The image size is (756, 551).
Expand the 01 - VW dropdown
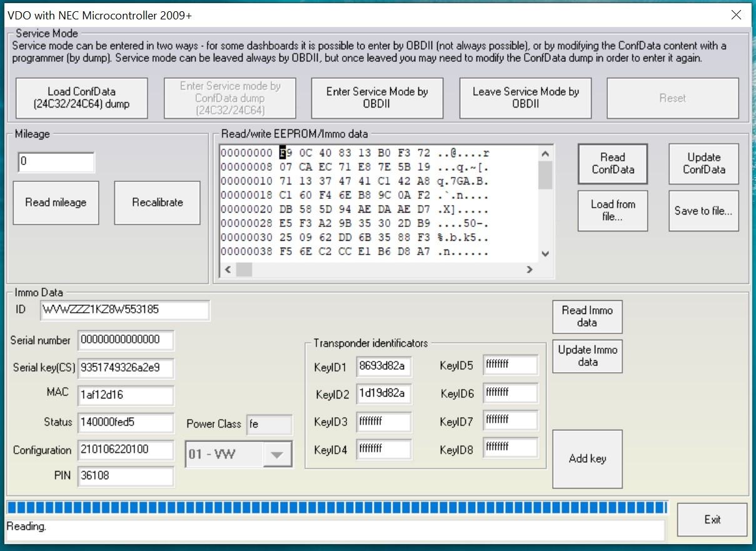274,454
